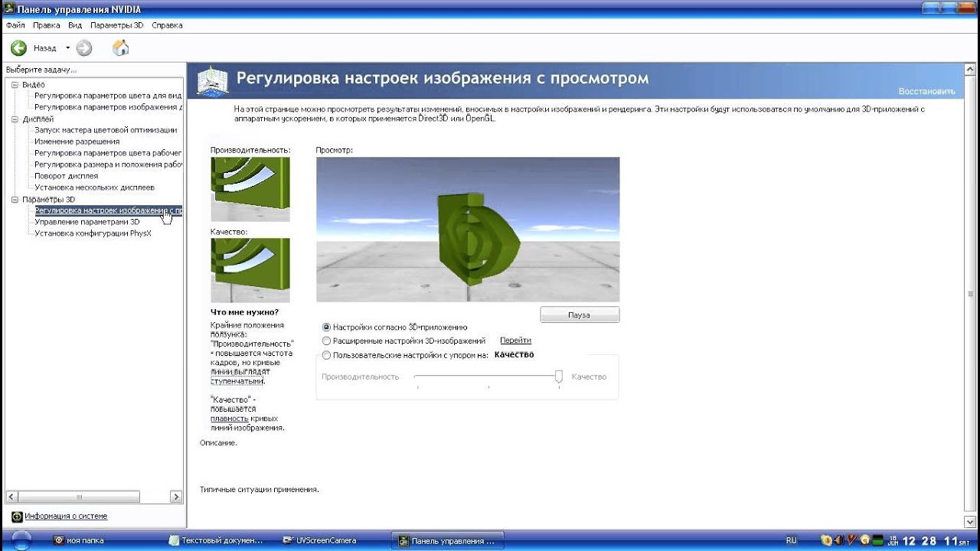Go to the Home page icon
This screenshot has width=980, height=551.
point(120,48)
